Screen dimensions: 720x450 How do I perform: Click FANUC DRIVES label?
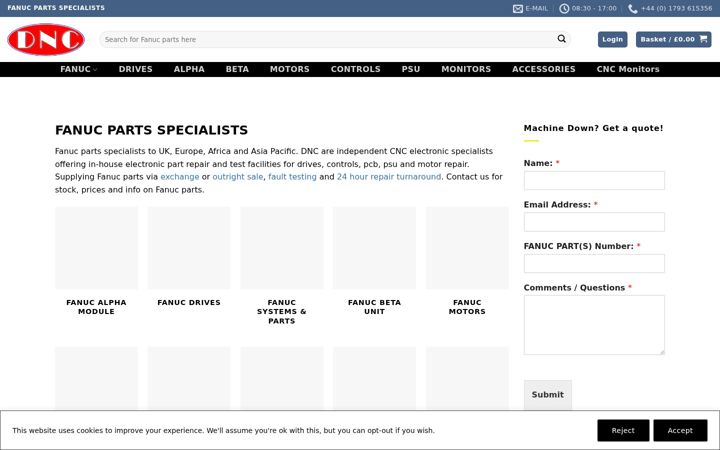point(189,303)
